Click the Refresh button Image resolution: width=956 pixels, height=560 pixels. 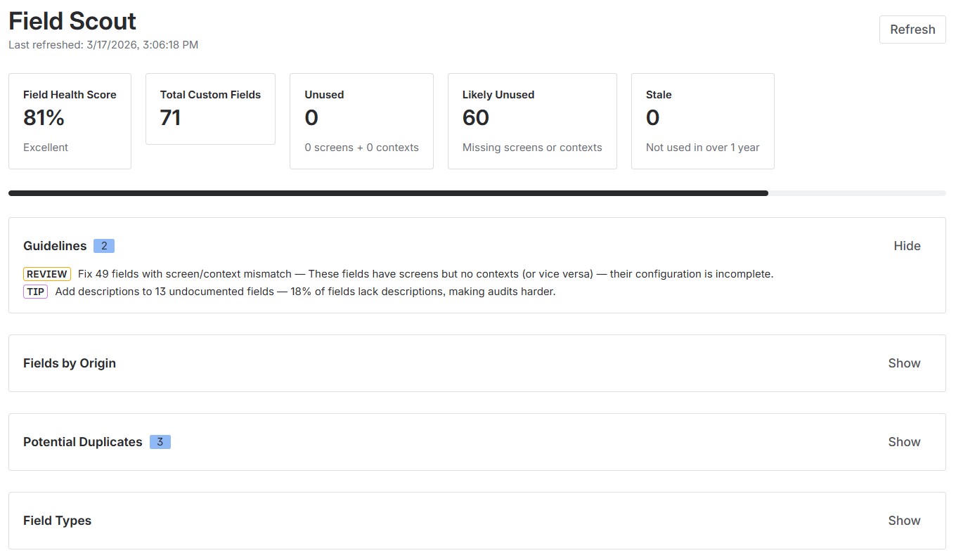[912, 29]
